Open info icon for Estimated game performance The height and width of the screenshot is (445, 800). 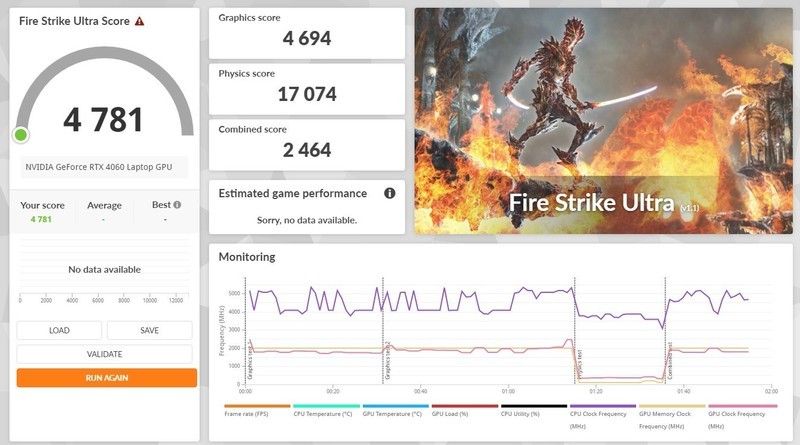click(390, 193)
